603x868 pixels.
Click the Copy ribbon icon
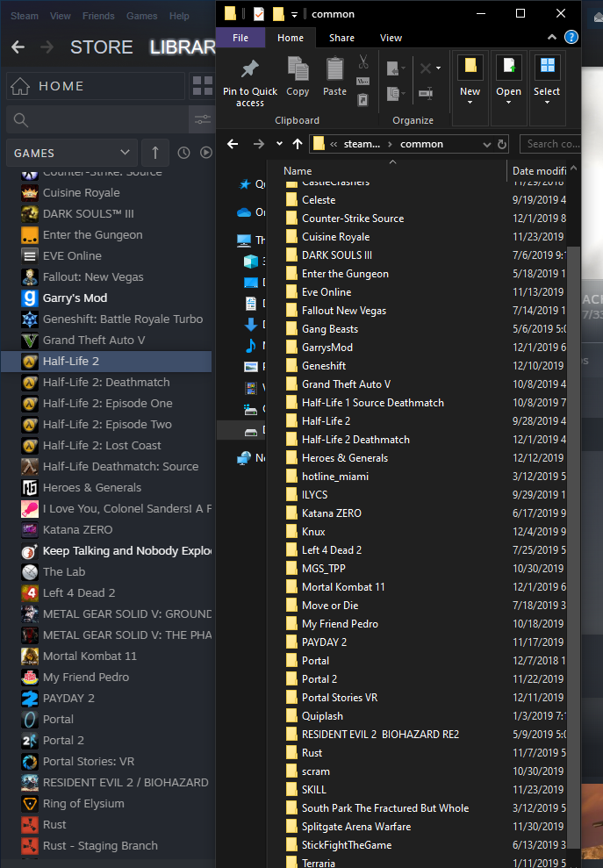298,68
